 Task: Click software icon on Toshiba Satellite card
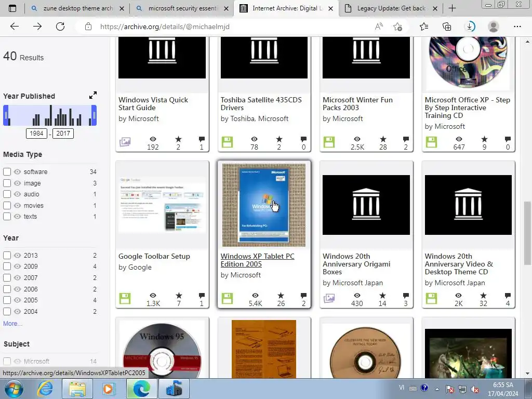tap(227, 142)
